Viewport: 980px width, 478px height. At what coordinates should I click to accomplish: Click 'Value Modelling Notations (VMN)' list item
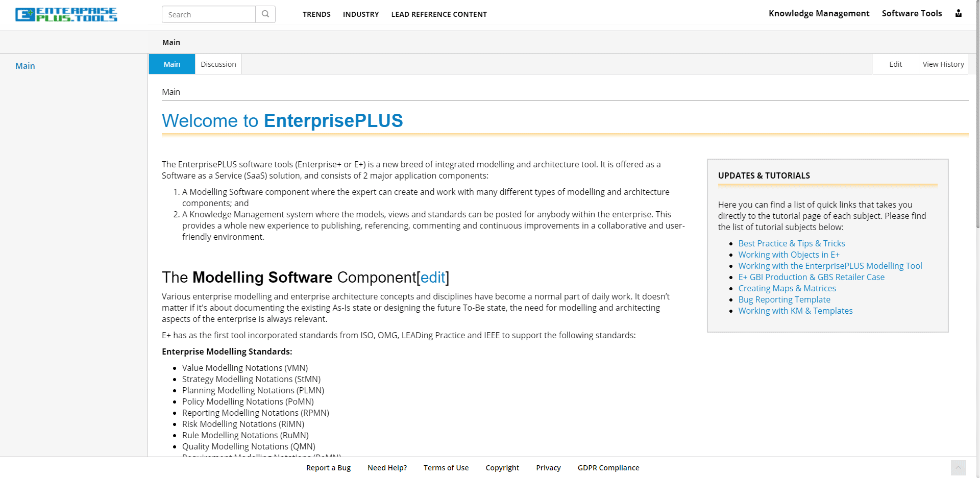(x=245, y=368)
